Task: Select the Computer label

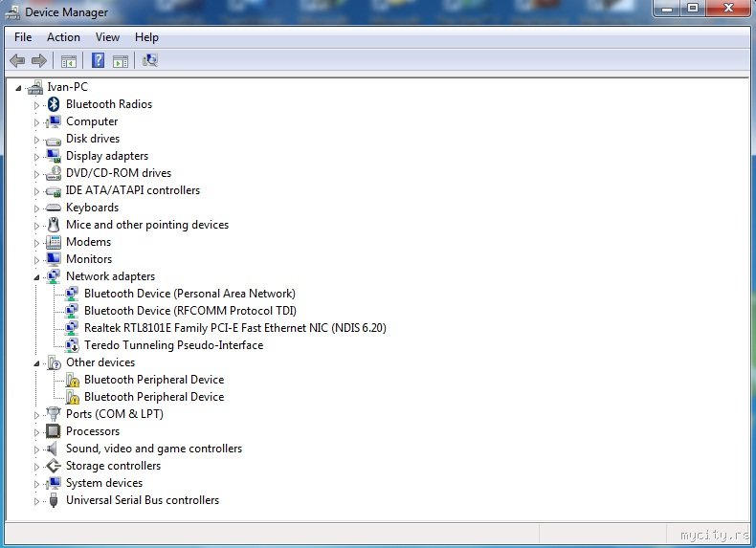Action: click(92, 121)
